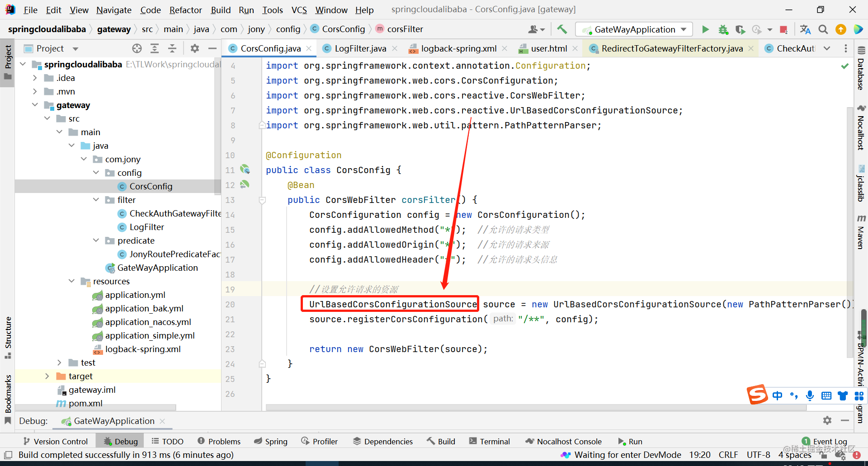The height and width of the screenshot is (466, 868).
Task: Collapse all in Project panel
Action: (172, 48)
